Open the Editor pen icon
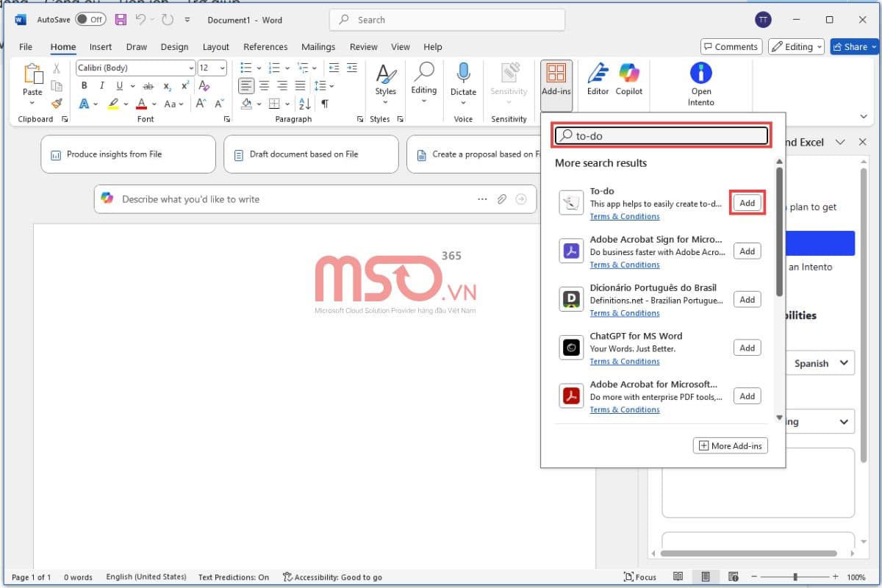This screenshot has width=882, height=588. pos(598,73)
